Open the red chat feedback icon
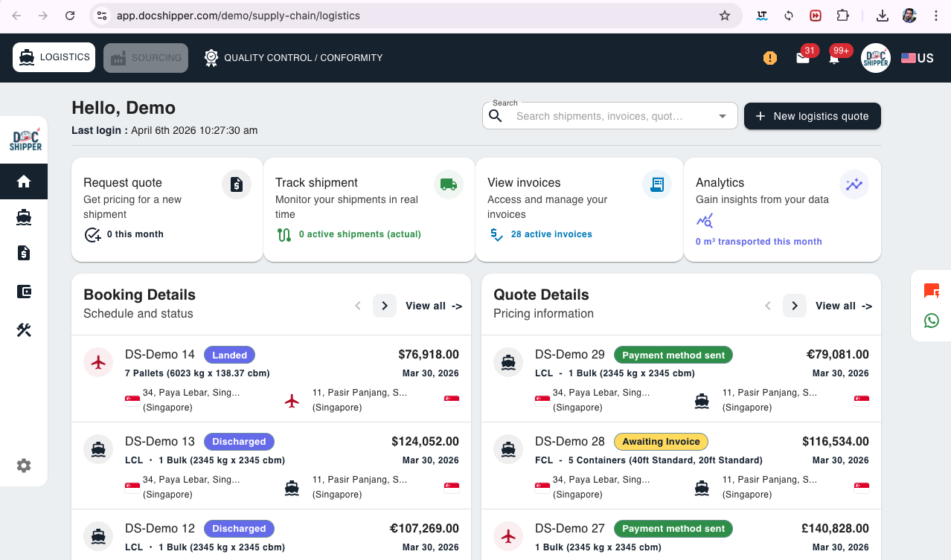This screenshot has height=560, width=951. (931, 291)
